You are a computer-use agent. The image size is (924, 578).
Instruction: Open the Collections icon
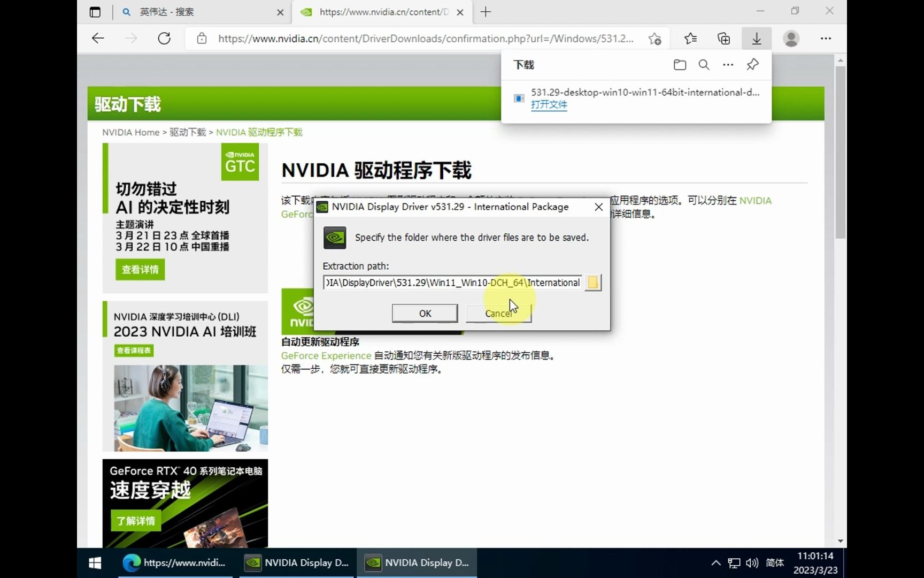click(x=723, y=38)
